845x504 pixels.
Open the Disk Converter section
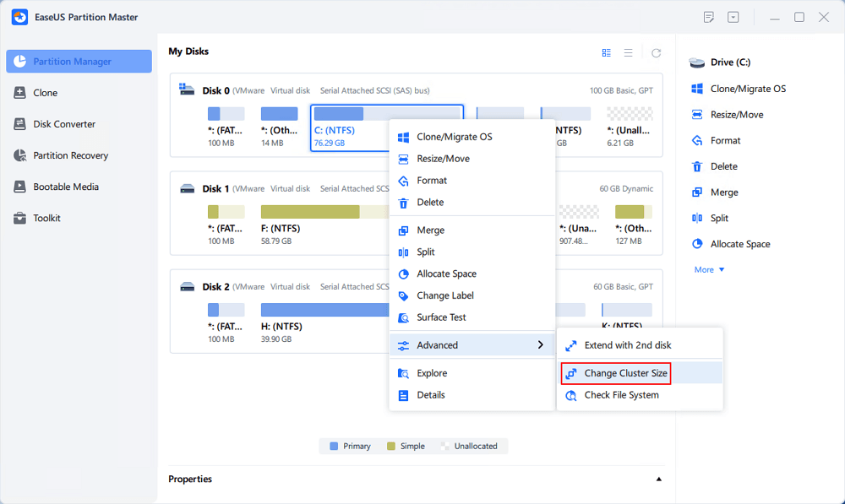64,124
